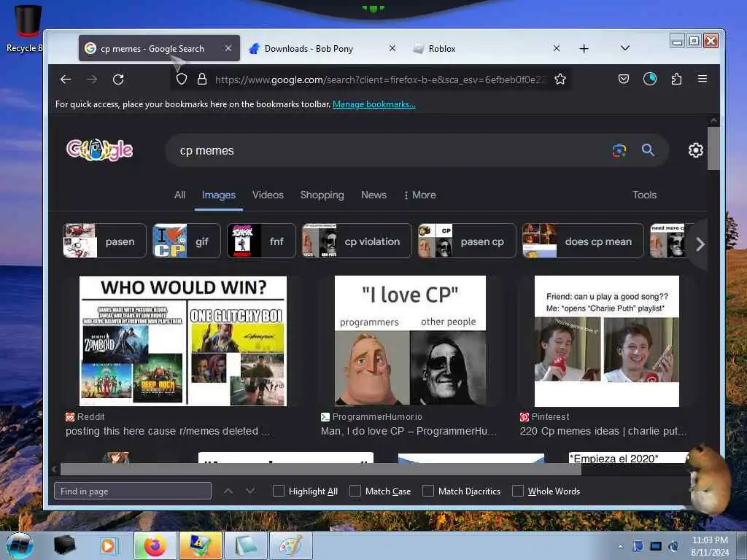Select the gif suggestion chip

[186, 241]
